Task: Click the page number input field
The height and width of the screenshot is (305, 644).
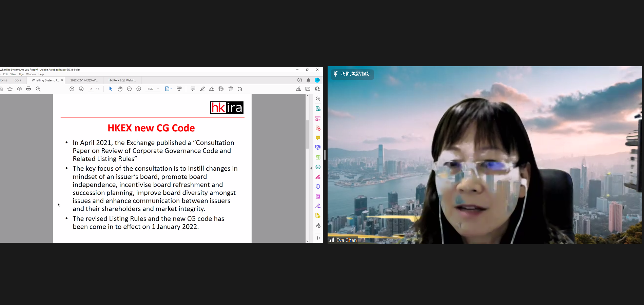Action: click(x=91, y=89)
